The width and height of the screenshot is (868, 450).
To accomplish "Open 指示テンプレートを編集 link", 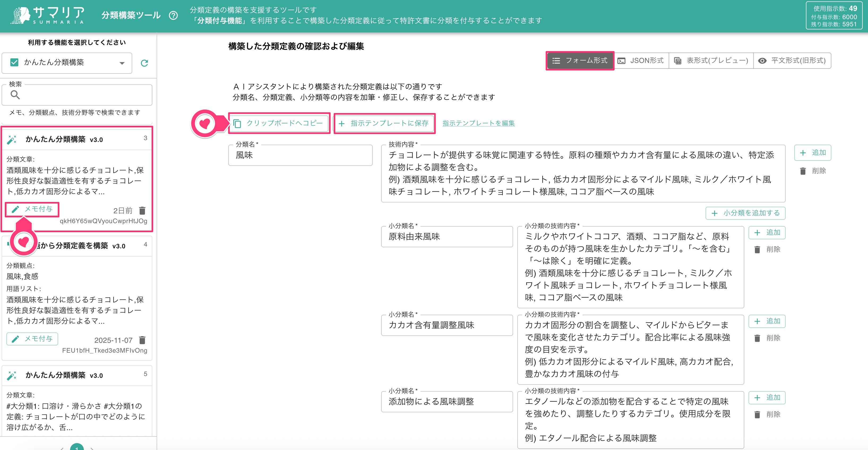I will pyautogui.click(x=479, y=123).
